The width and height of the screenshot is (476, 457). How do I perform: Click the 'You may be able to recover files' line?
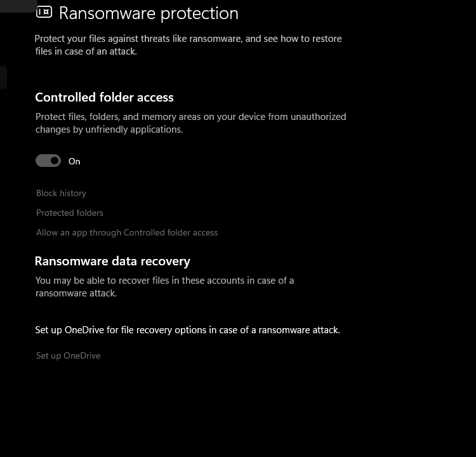(164, 281)
